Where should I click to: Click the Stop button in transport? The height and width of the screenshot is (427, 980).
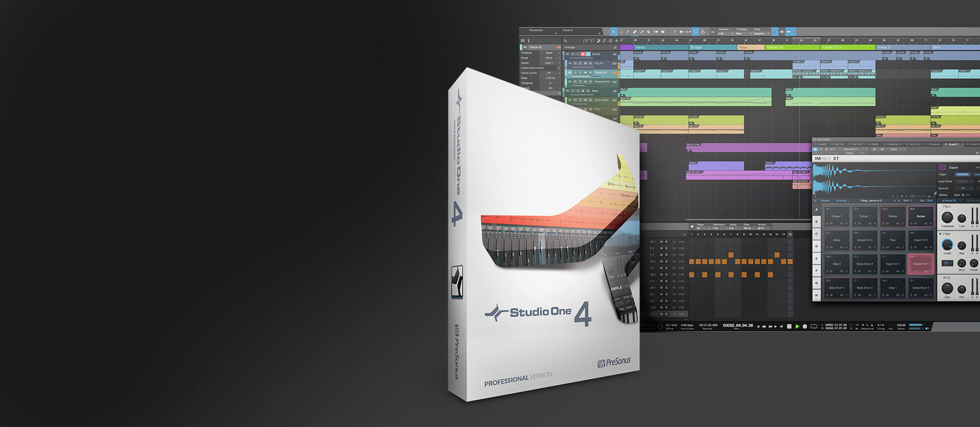[x=789, y=326]
